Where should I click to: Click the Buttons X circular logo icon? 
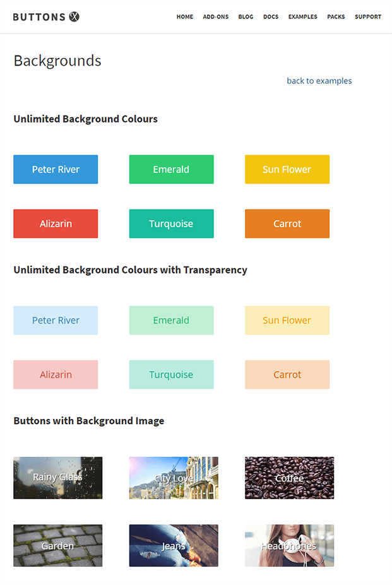click(74, 17)
